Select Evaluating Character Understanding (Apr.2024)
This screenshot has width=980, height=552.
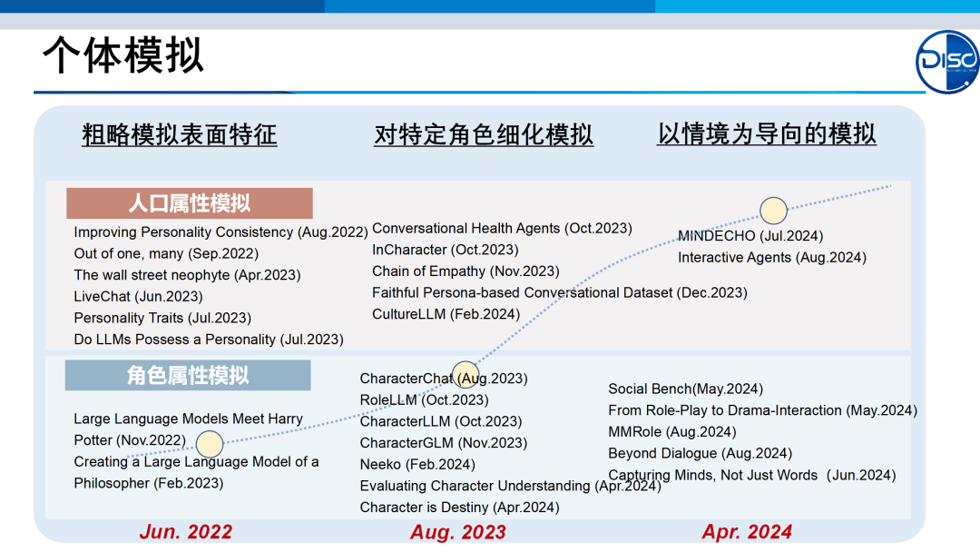pyautogui.click(x=510, y=486)
